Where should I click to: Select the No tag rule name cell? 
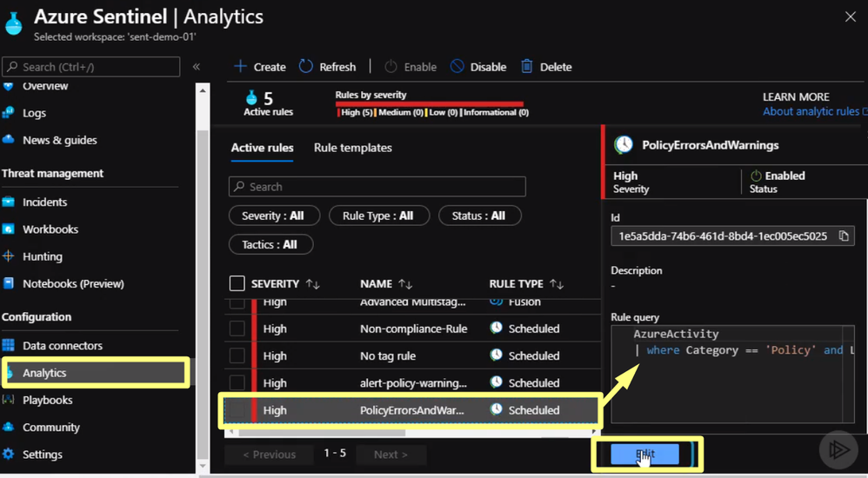(x=388, y=355)
